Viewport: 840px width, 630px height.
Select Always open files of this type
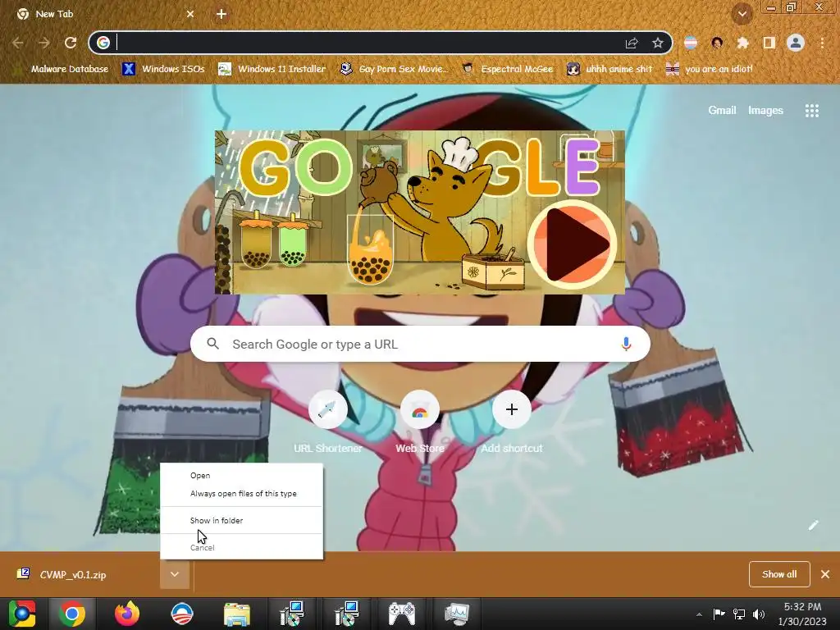point(243,493)
